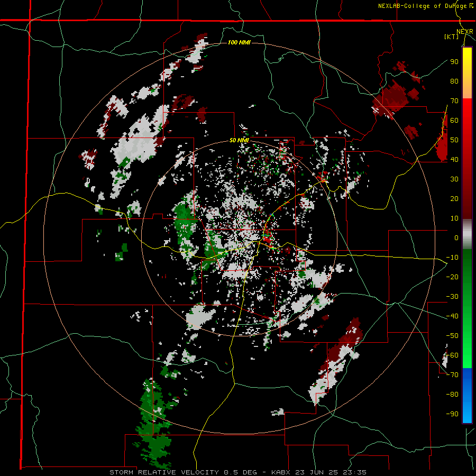The width and height of the screenshot is (476, 476).
Task: Click the -60 value on the velocity scale
Action: pyautogui.click(x=452, y=355)
